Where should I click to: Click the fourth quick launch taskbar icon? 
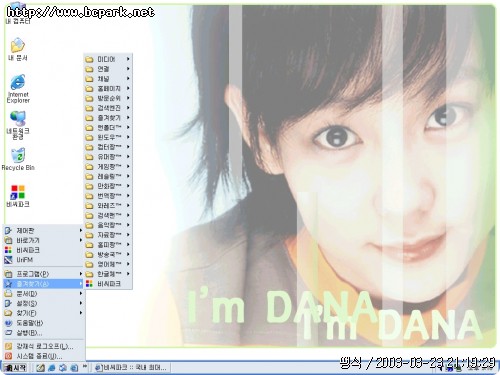pyautogui.click(x=74, y=368)
